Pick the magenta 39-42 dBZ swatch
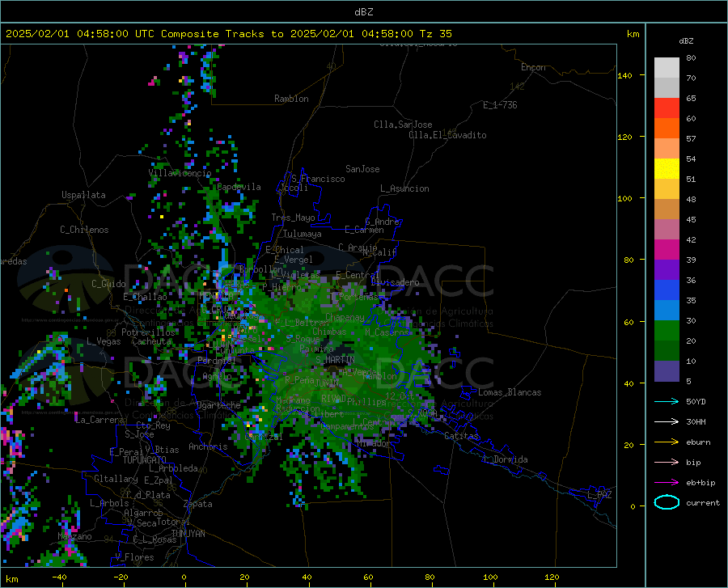The height and width of the screenshot is (588, 728). (667, 250)
